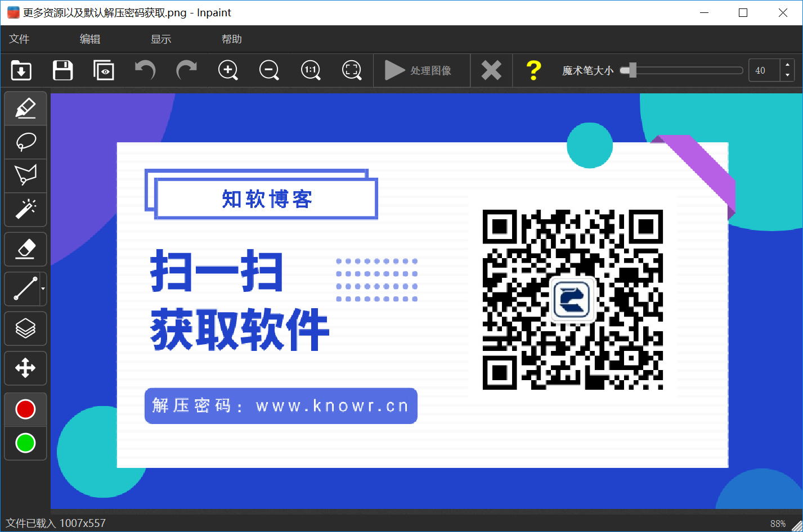The width and height of the screenshot is (803, 532).
Task: Increase marker size with up arrow
Action: tap(787, 65)
